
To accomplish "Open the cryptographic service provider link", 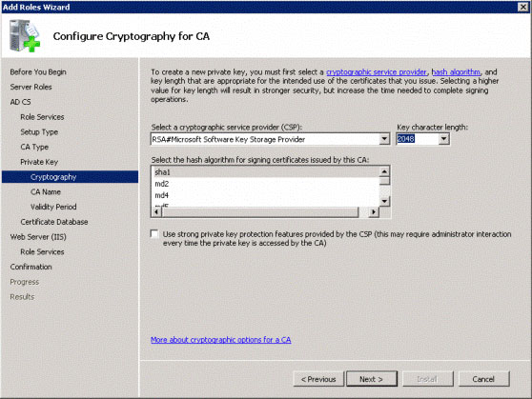I will (377, 71).
